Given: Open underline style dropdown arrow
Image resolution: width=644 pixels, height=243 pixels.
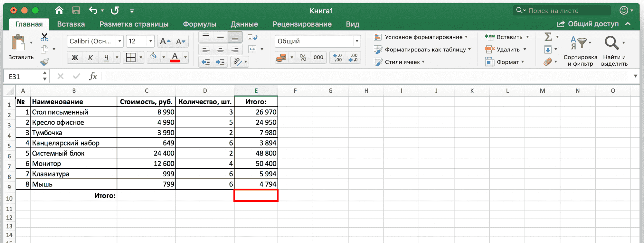Looking at the screenshot, I should (117, 58).
